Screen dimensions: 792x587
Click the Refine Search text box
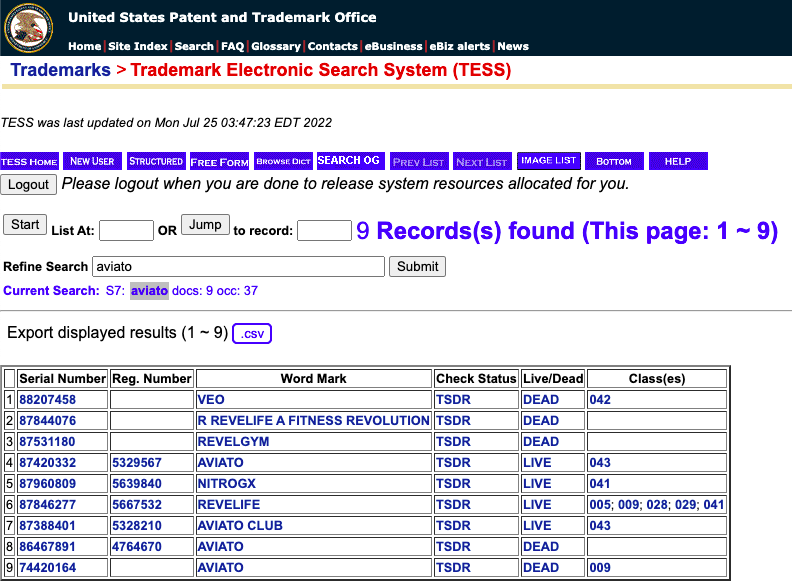click(238, 266)
